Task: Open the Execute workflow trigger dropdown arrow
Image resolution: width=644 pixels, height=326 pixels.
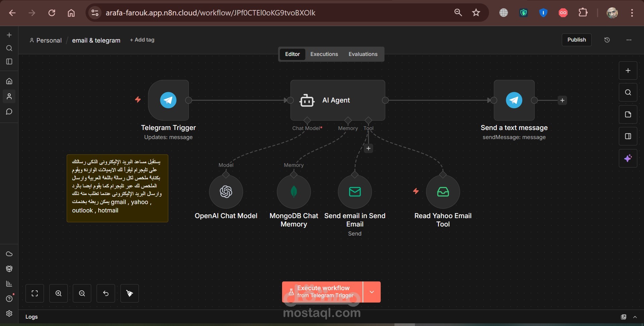Action: (x=372, y=292)
